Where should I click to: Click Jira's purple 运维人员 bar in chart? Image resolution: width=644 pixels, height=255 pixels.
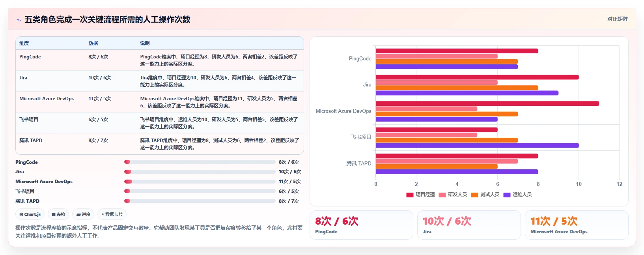click(x=467, y=93)
